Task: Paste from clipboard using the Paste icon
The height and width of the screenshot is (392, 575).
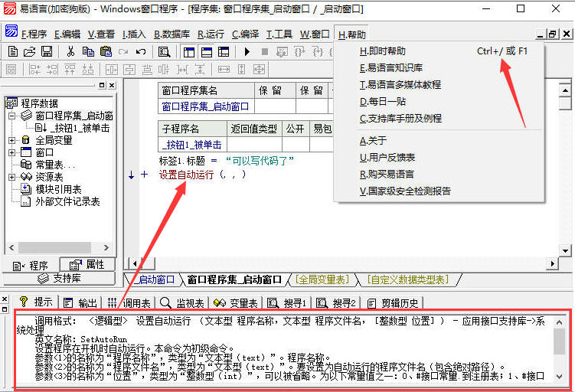Action: [x=106, y=52]
